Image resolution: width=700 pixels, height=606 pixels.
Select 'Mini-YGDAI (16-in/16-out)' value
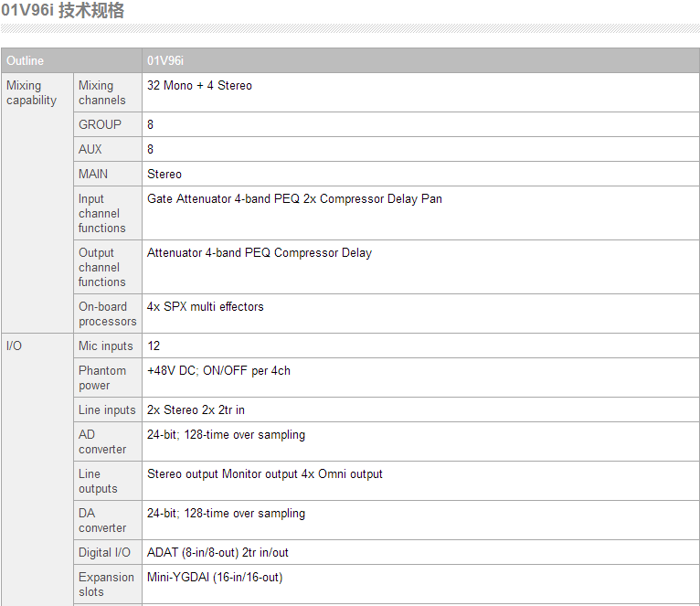click(x=215, y=577)
